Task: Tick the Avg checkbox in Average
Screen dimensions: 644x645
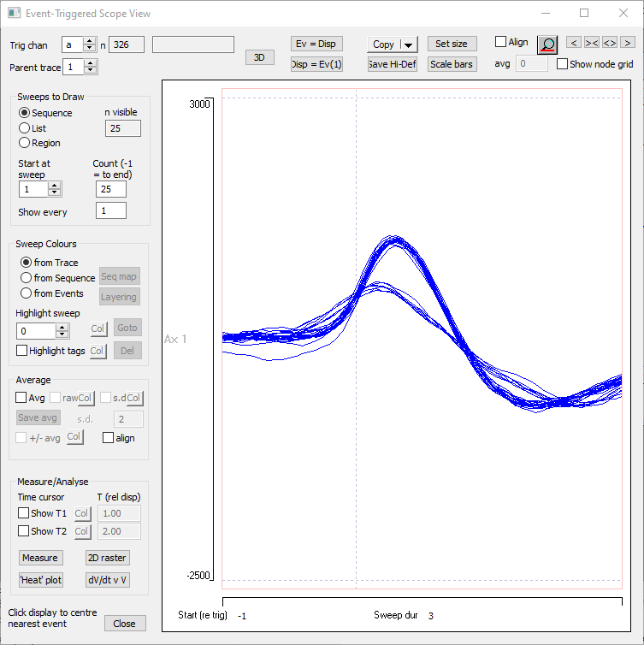Action: tap(21, 398)
